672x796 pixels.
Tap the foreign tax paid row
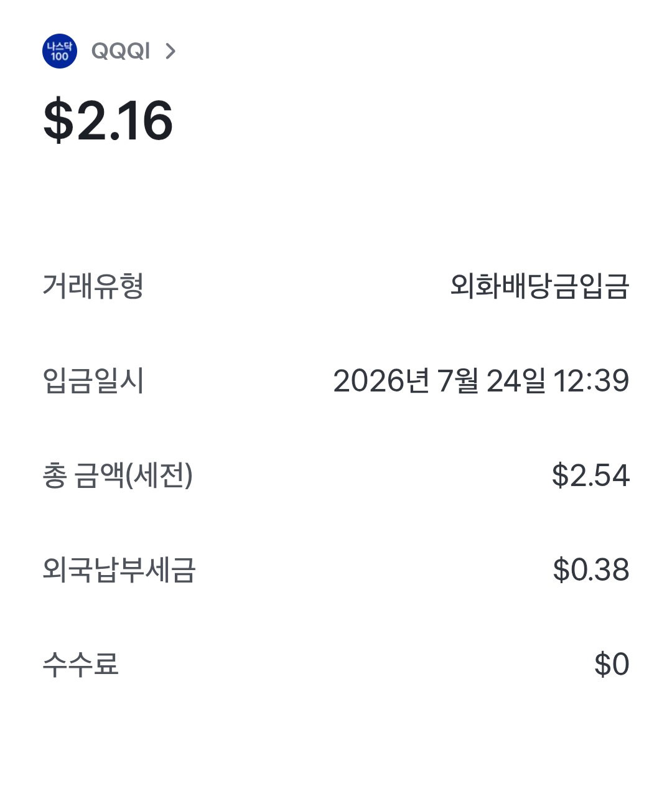click(336, 570)
